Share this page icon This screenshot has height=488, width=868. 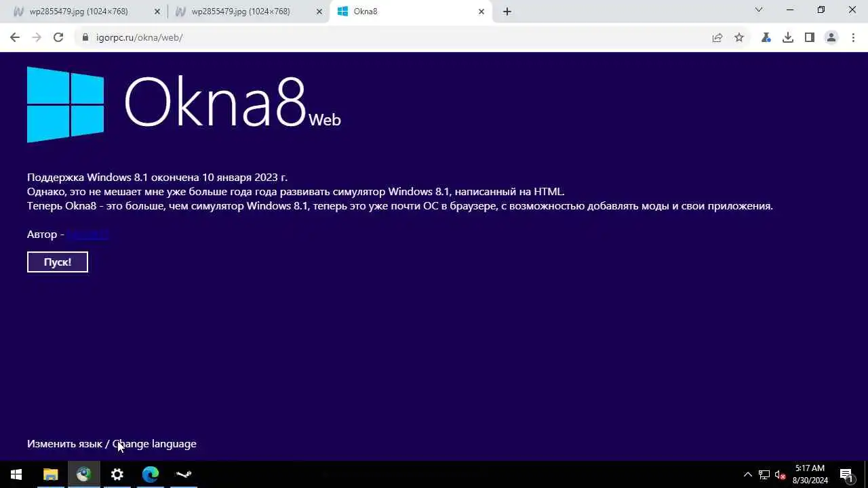(x=717, y=37)
